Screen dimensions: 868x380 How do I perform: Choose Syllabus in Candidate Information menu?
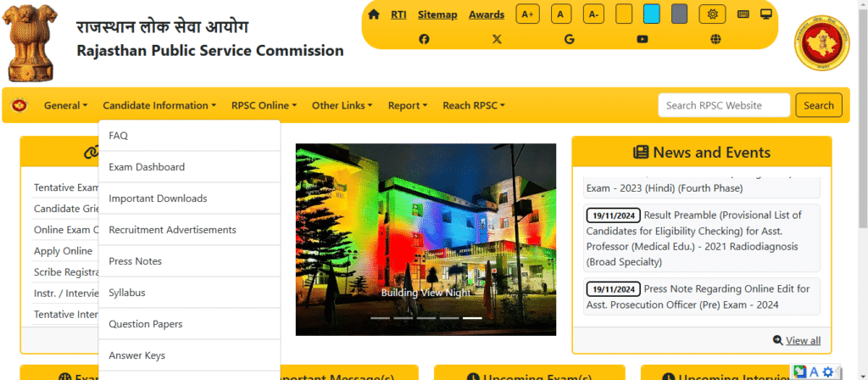[x=127, y=293]
